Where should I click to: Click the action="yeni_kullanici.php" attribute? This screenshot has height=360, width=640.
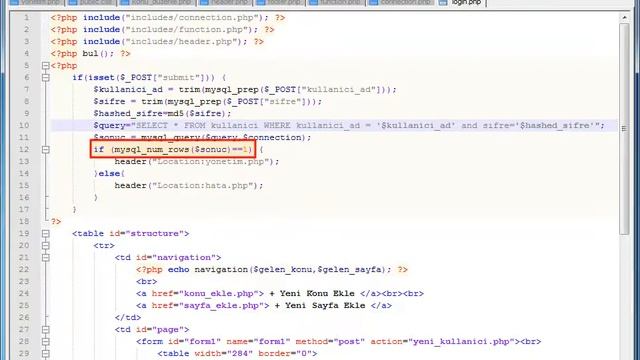pyautogui.click(x=442, y=342)
